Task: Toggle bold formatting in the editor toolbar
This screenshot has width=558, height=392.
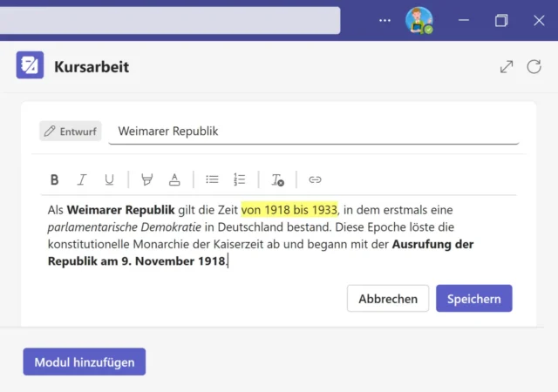Action: 54,179
